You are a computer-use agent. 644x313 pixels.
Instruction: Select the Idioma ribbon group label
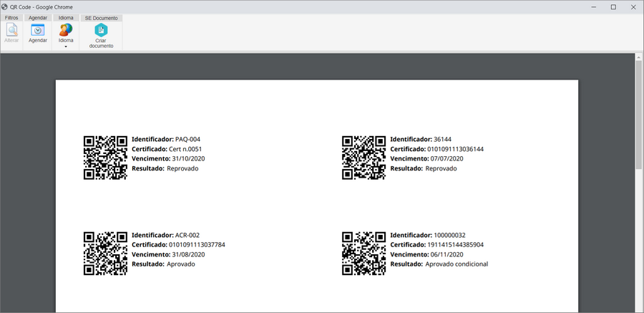click(66, 18)
